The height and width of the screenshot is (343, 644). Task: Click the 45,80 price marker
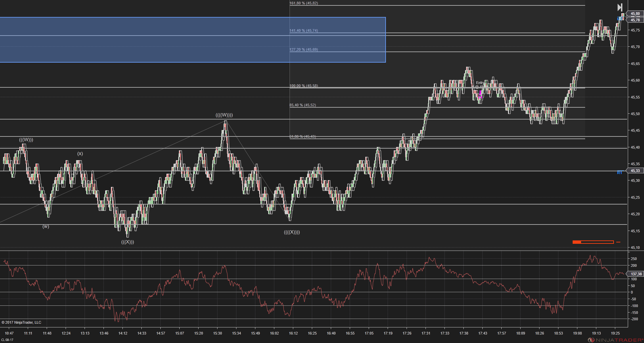(x=635, y=14)
